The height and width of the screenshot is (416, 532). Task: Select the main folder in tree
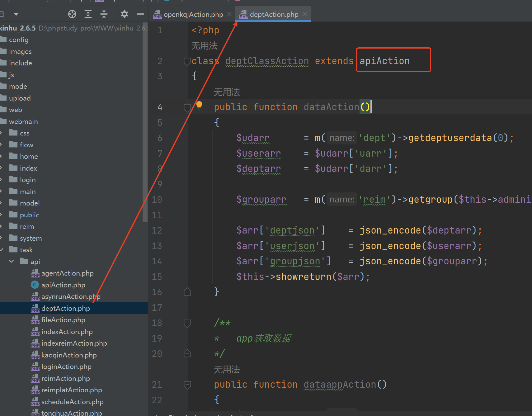[x=28, y=191]
